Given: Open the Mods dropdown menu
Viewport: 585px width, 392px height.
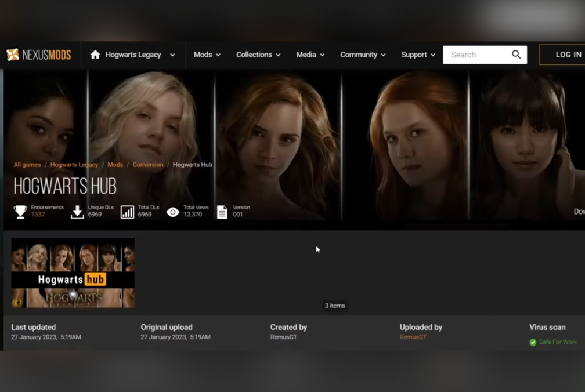Looking at the screenshot, I should tap(207, 55).
